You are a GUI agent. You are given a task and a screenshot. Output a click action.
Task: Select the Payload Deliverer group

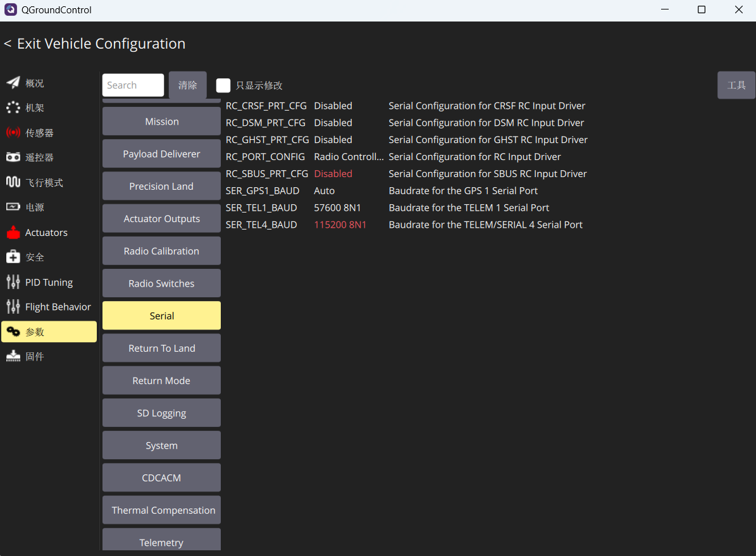click(161, 154)
